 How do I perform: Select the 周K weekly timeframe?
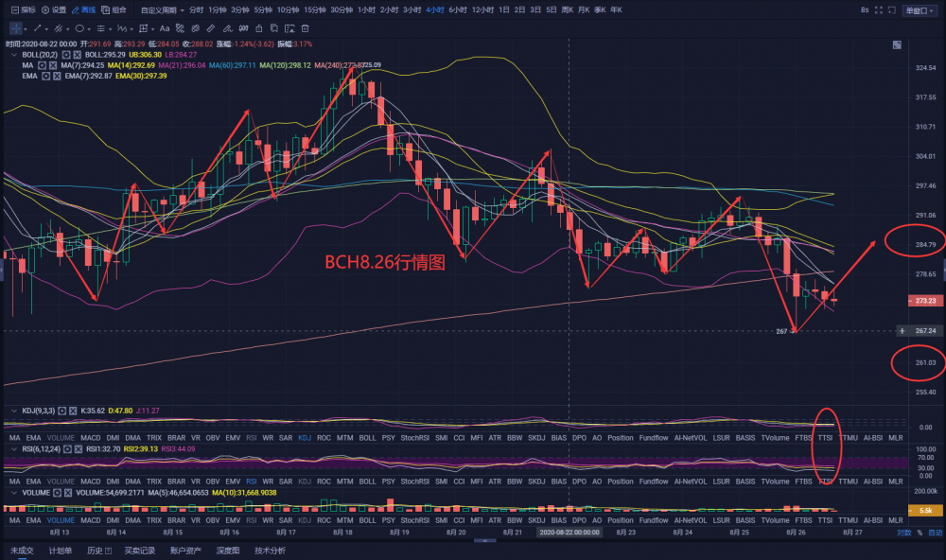pos(567,10)
